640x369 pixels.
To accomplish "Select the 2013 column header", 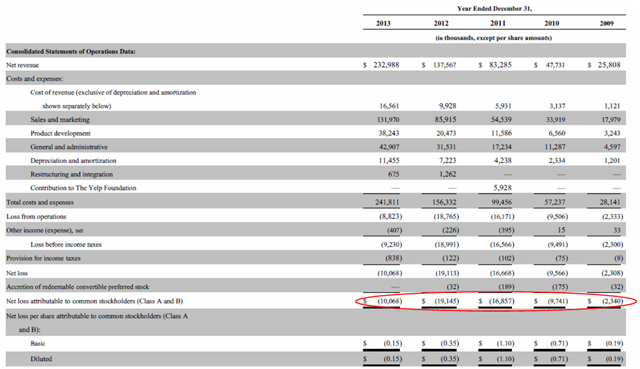I will [383, 23].
